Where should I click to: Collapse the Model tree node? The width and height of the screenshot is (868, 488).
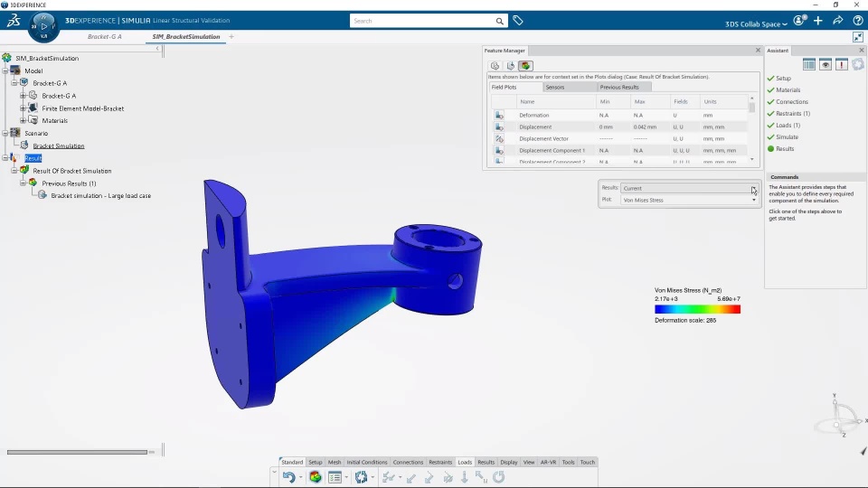click(5, 70)
